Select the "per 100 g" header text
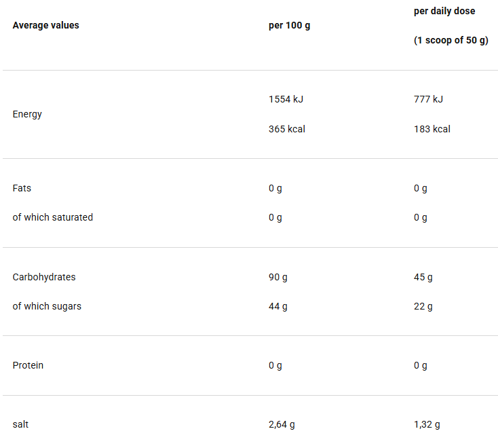This screenshot has height=448, width=498. [x=290, y=26]
